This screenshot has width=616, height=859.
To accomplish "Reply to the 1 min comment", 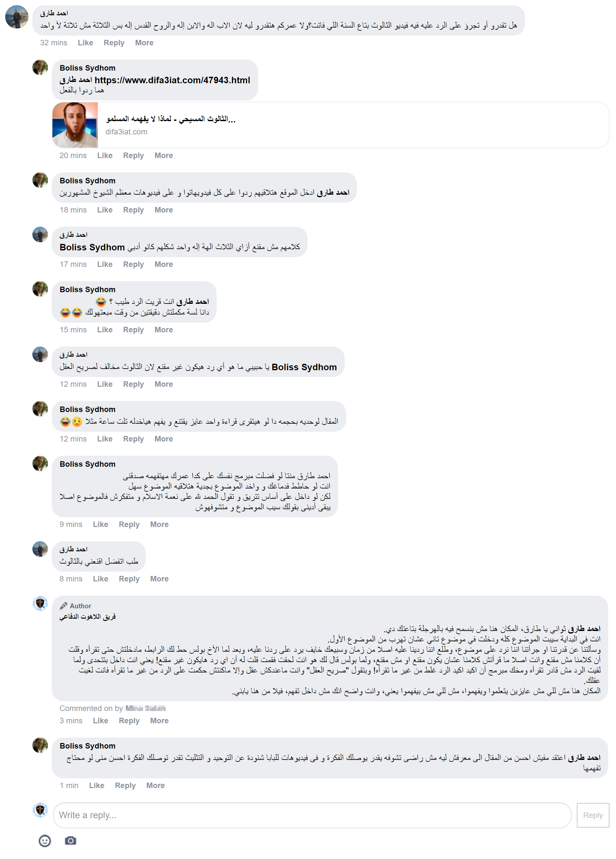I will [125, 785].
